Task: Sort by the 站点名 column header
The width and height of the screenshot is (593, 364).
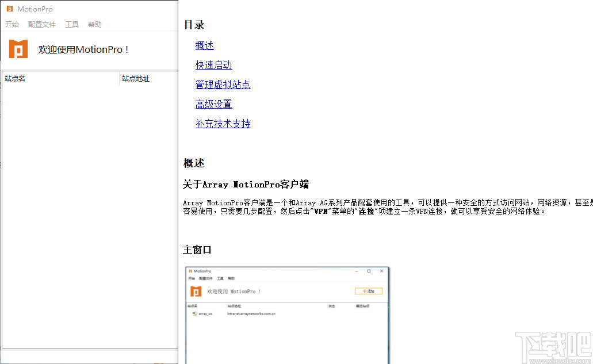Action: tap(15, 78)
